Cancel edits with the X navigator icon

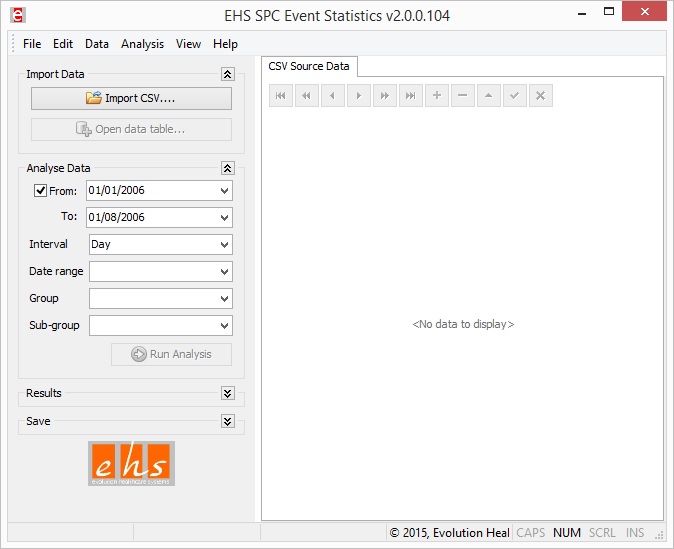[540, 96]
